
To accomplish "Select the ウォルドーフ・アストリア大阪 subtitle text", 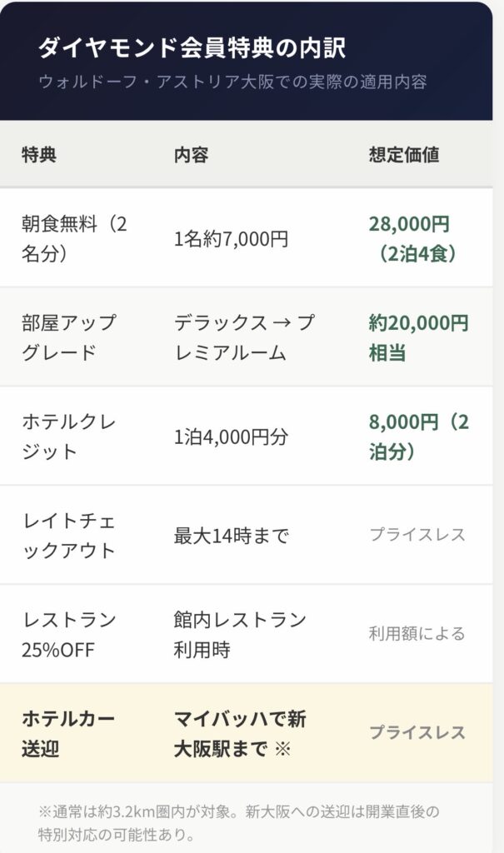I will [x=232, y=82].
